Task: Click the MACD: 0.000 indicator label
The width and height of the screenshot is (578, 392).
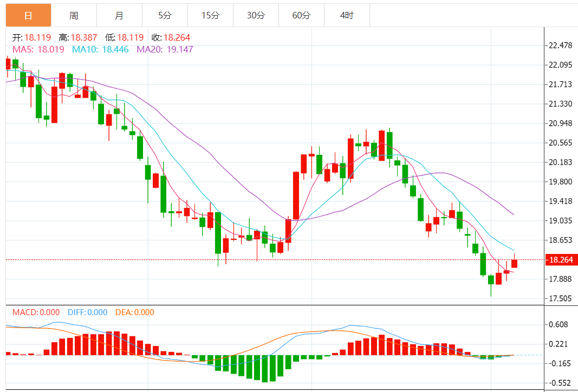Action: [x=36, y=312]
